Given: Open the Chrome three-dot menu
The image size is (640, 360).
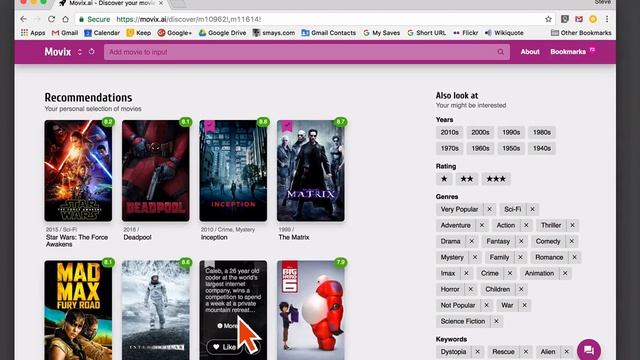Looking at the screenshot, I should [607, 19].
